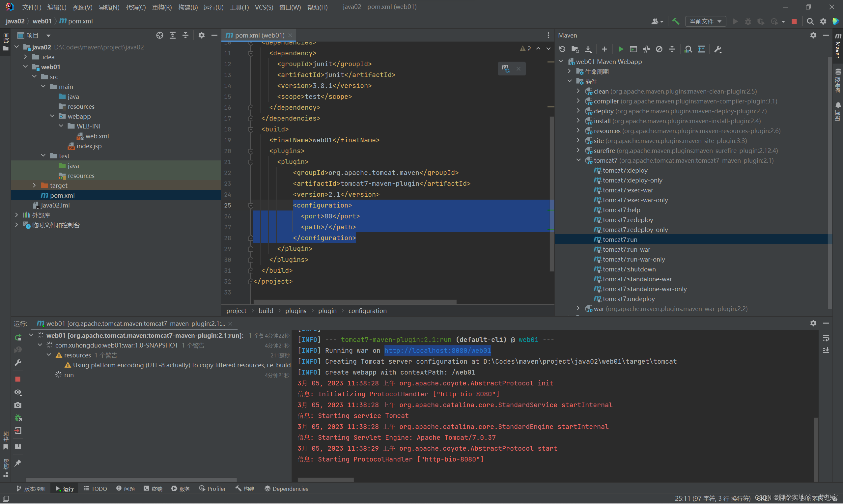Select pom.xml (web01) editor tab
This screenshot has height=504, width=843.
(259, 35)
